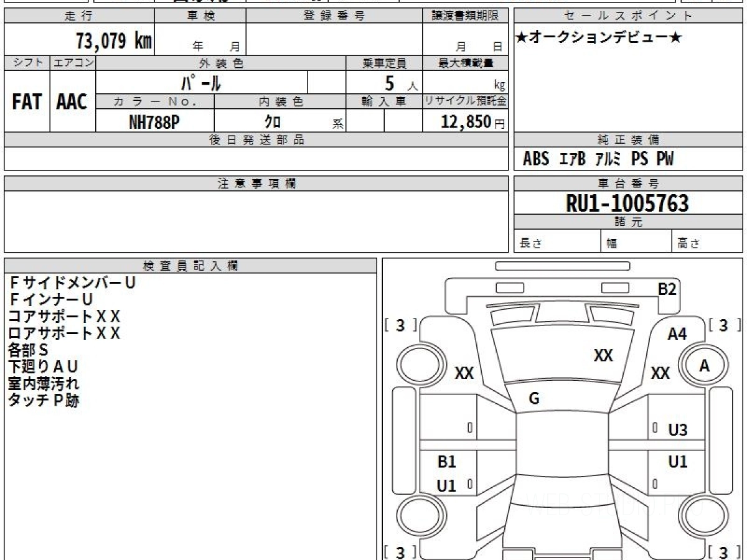Viewport: 747px width, 560px height.
Task: Select the PW equipment entry
Action: coord(665,159)
